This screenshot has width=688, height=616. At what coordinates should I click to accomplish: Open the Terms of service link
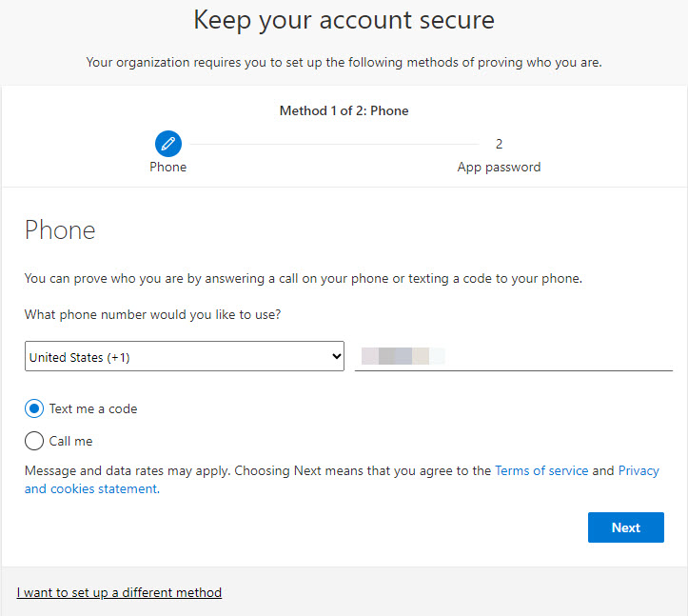pos(541,470)
